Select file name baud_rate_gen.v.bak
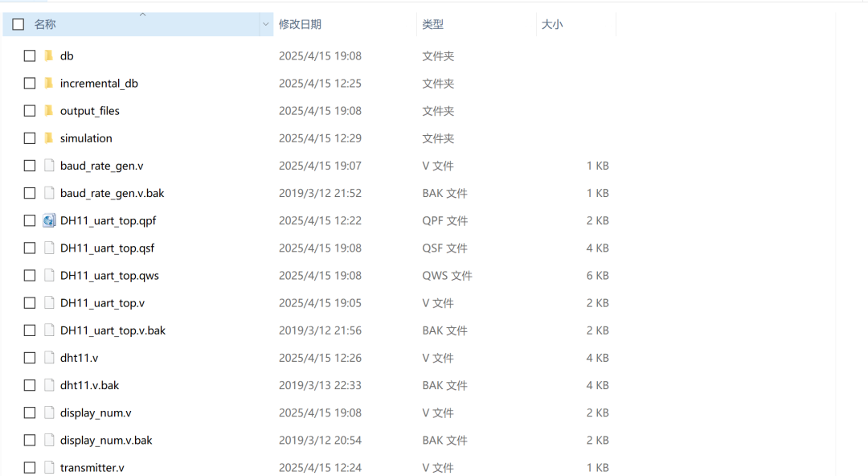The height and width of the screenshot is (476, 868). (x=112, y=193)
